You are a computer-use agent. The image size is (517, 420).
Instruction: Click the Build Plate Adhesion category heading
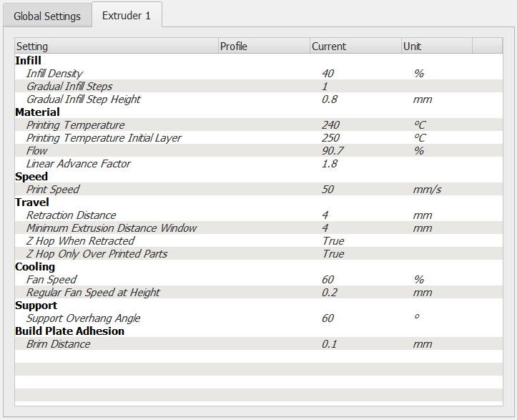[69, 331]
